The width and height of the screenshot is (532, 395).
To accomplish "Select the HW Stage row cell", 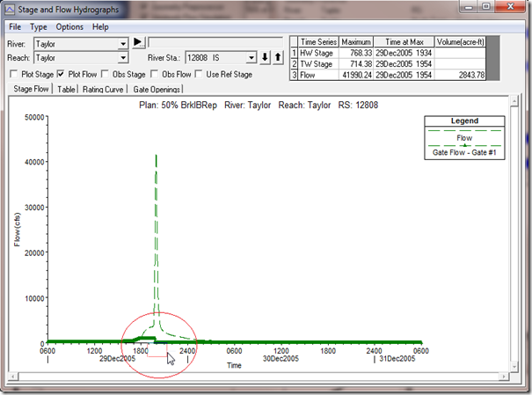I will click(x=318, y=53).
